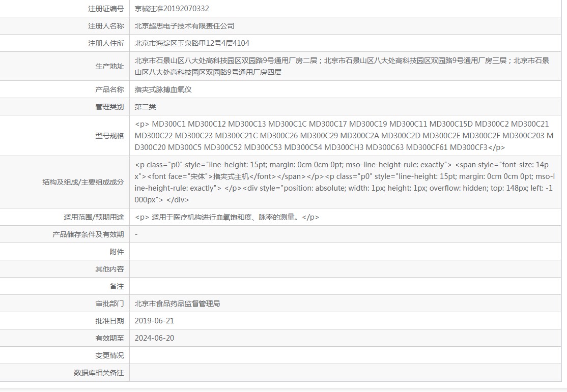Click registration number 京械注准20192070332
This screenshot has width=567, height=392.
click(172, 9)
